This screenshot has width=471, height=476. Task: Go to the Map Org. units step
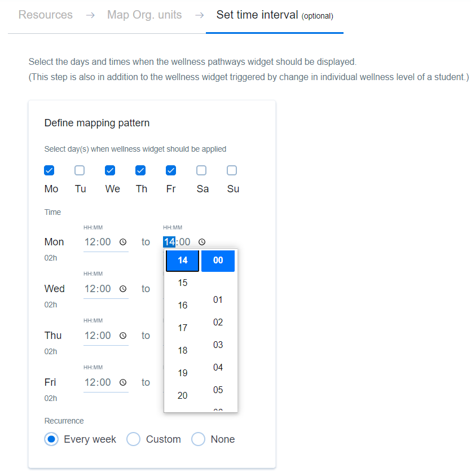click(144, 15)
